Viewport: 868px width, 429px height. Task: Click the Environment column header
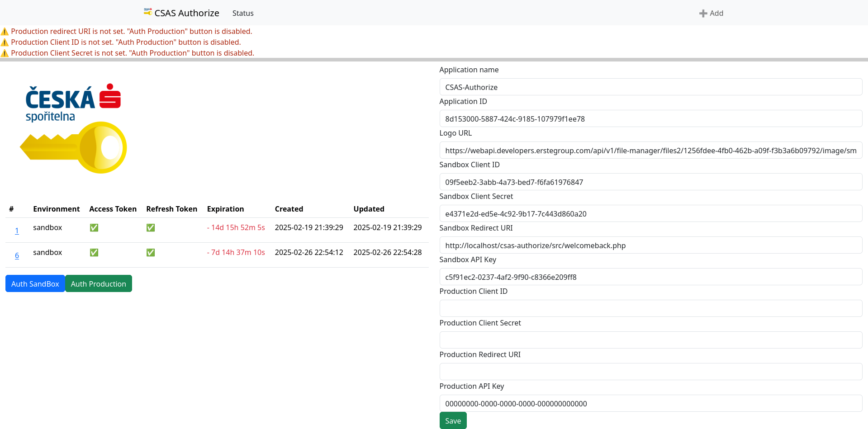pyautogui.click(x=56, y=209)
